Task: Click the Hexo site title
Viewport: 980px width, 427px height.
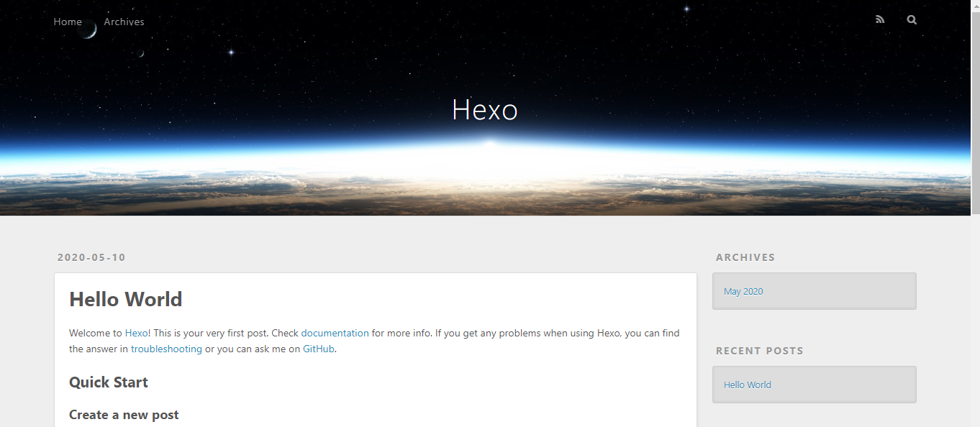Action: pos(485,110)
